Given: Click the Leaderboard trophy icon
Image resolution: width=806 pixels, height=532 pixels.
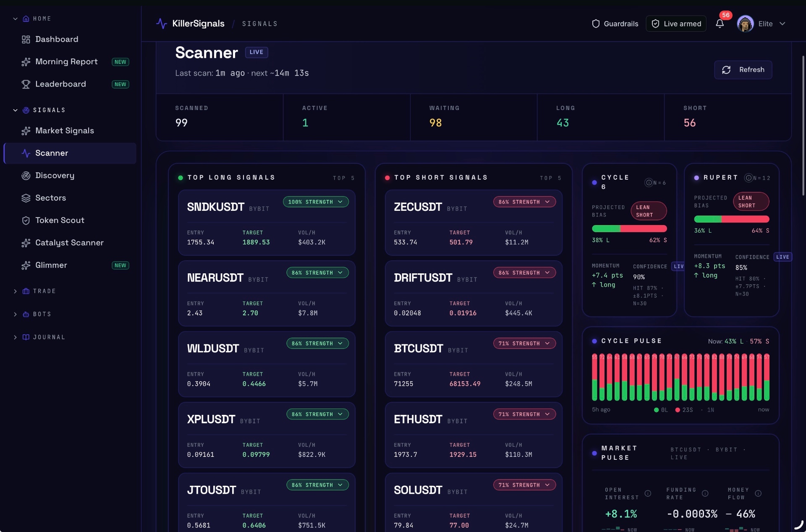Looking at the screenshot, I should (26, 84).
